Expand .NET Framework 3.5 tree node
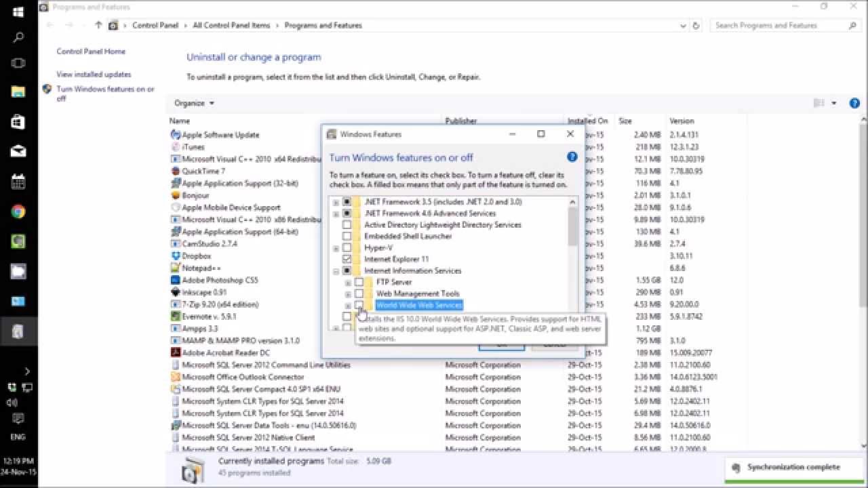Image resolution: width=868 pixels, height=488 pixels. coord(336,202)
